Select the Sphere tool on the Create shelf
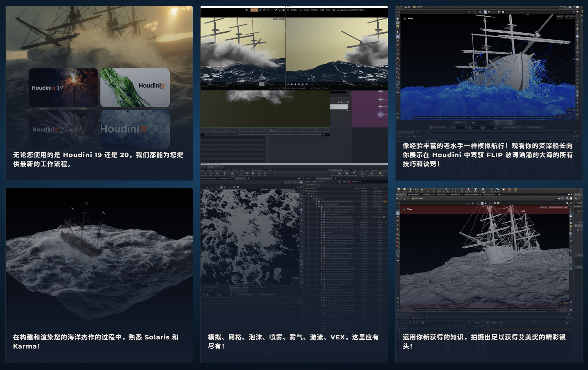Screen dimensions: 588x370 (x=405, y=190)
